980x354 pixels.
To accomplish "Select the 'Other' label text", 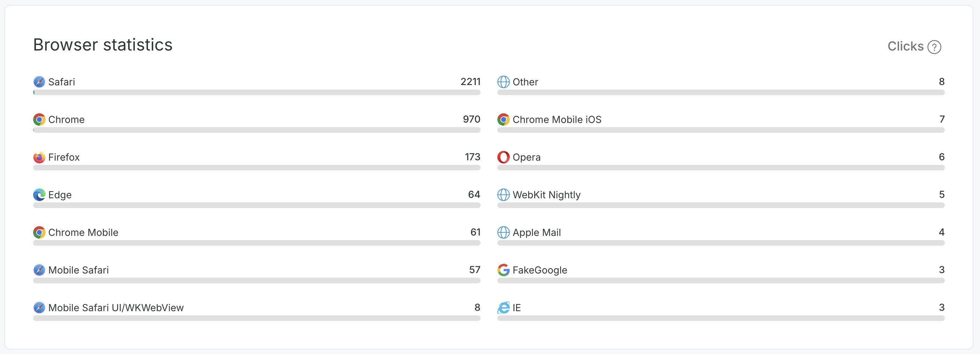I will (x=526, y=82).
